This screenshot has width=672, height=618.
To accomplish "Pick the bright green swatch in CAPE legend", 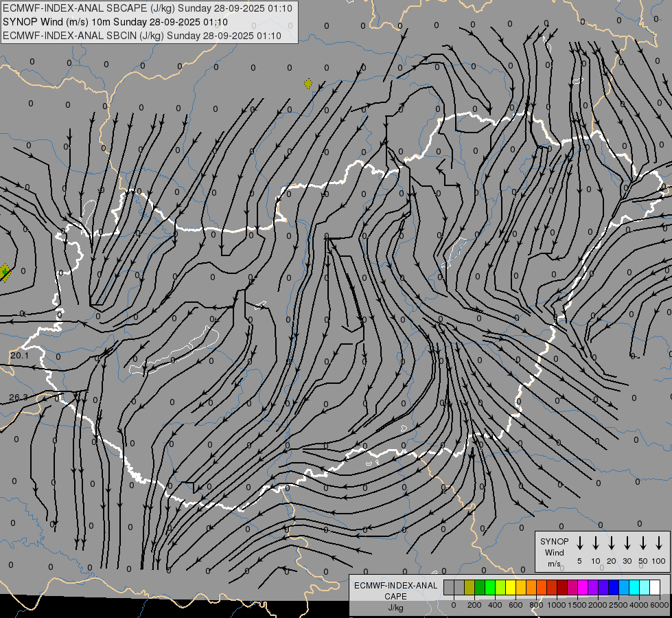I will 490,587.
